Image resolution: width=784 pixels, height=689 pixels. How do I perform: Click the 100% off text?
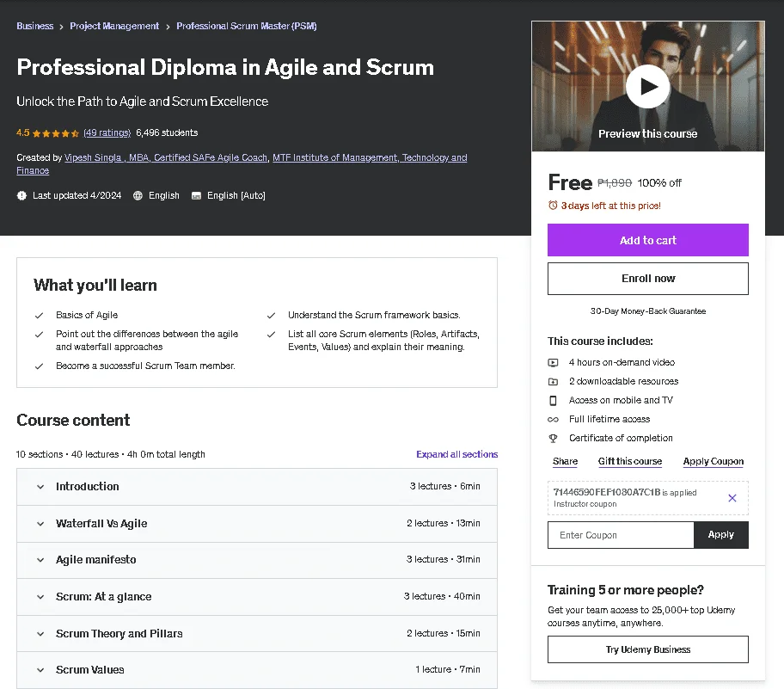click(x=659, y=183)
